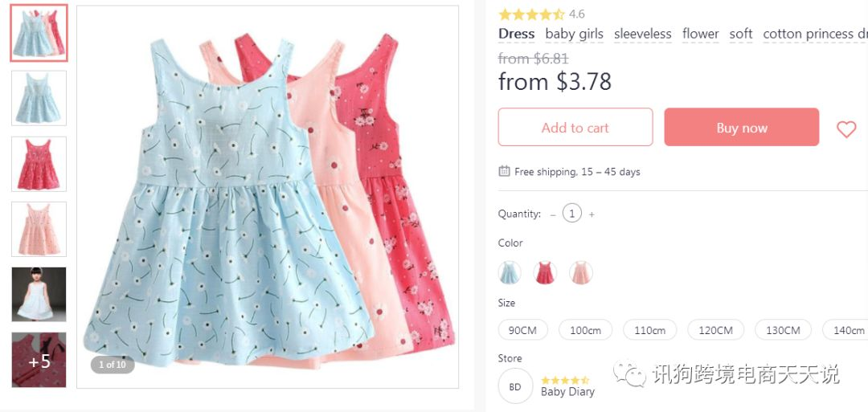Select the pink dress color swatch

coord(581,272)
